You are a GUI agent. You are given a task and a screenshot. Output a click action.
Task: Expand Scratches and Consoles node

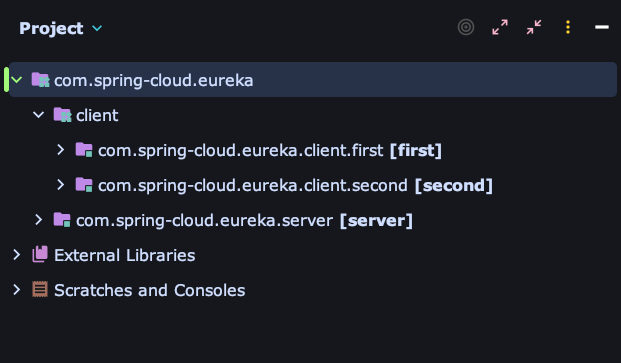(17, 290)
